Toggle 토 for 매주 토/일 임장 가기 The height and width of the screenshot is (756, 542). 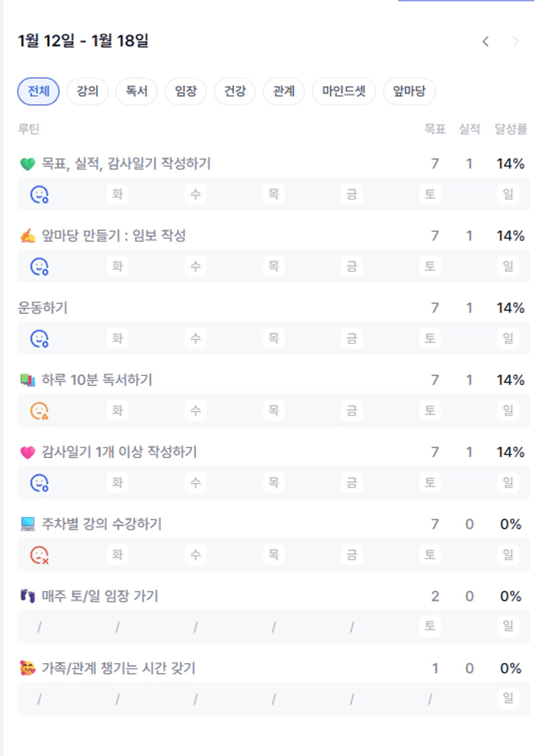click(x=430, y=626)
